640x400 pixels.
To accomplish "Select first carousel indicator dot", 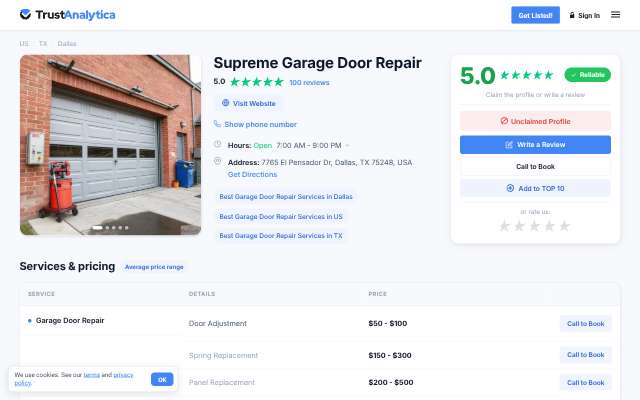I will [x=97, y=227].
